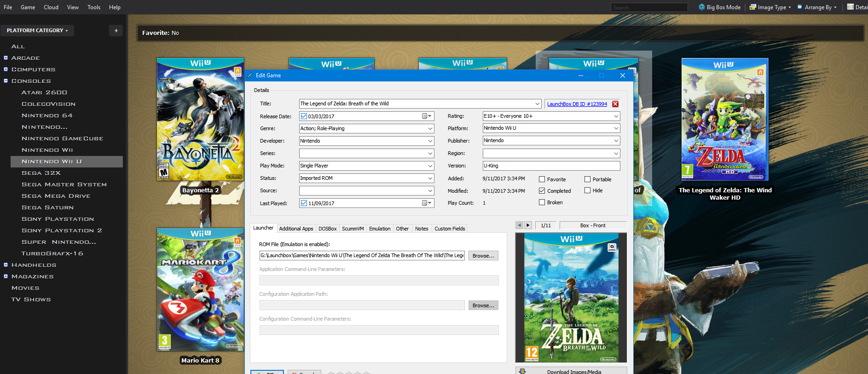
Task: Launch Big Box Mode
Action: click(x=719, y=7)
